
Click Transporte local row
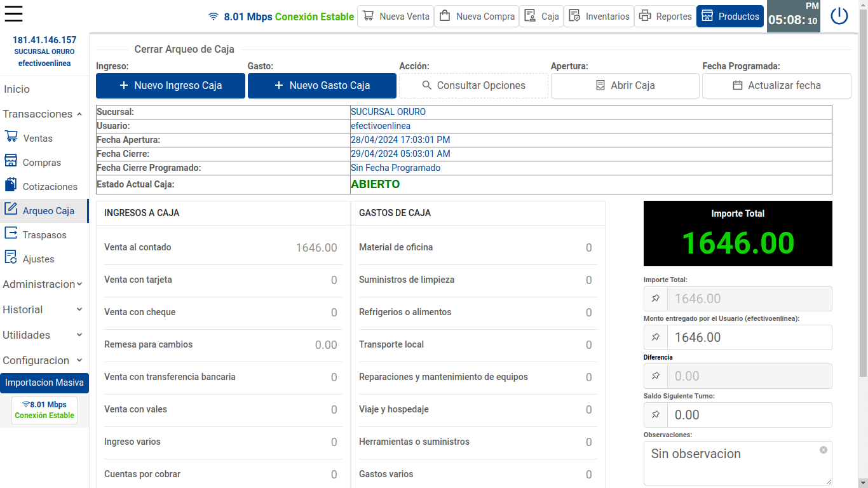tap(478, 345)
